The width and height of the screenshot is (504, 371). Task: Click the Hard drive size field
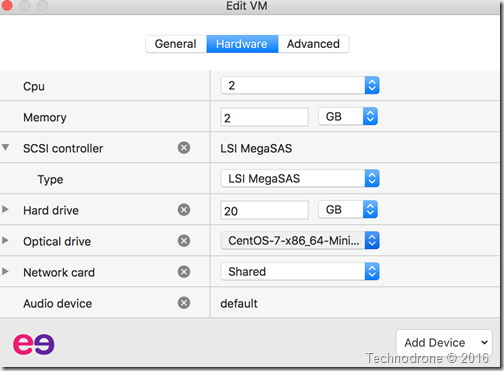(x=264, y=210)
